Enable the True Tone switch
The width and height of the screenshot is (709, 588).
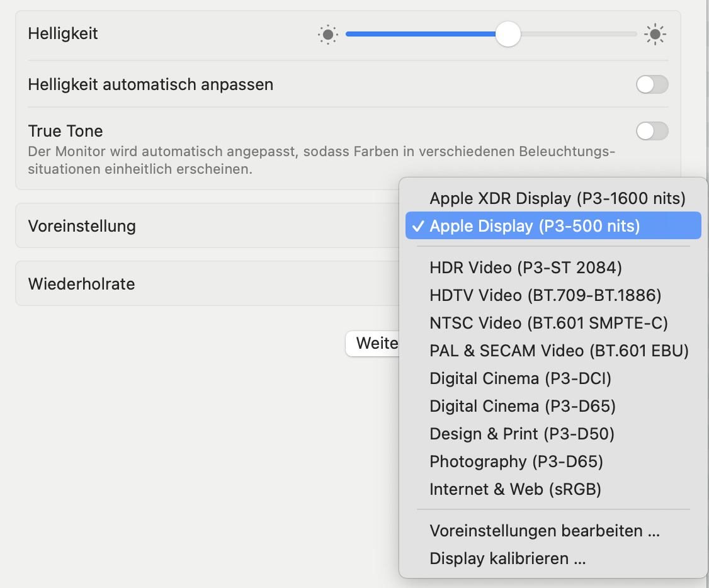(x=652, y=131)
